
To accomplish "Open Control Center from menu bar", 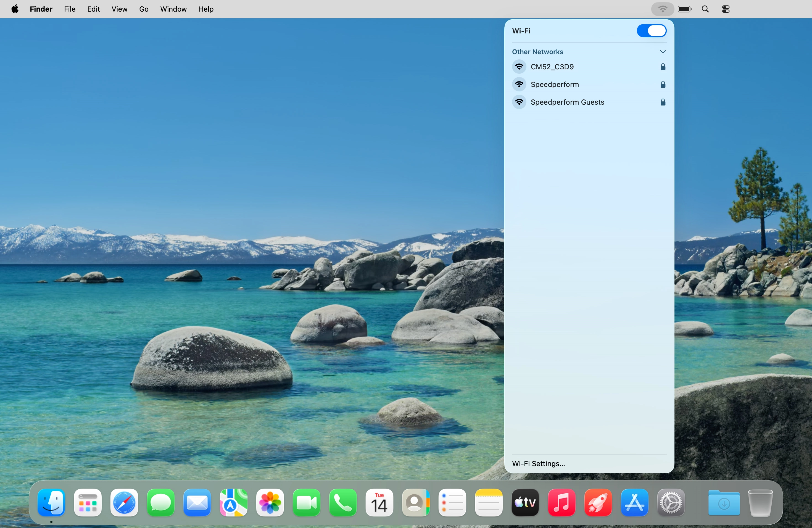I will point(726,9).
